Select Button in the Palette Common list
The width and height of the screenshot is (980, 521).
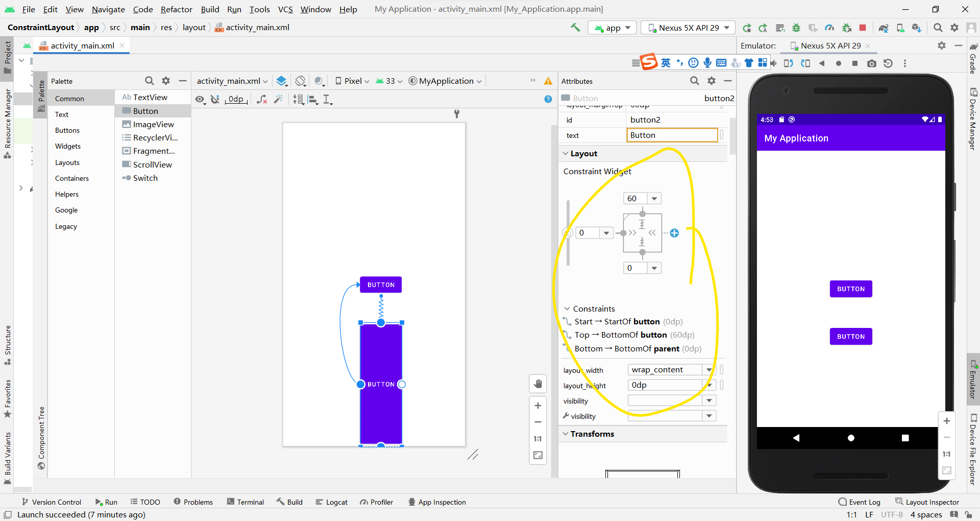[x=146, y=111]
